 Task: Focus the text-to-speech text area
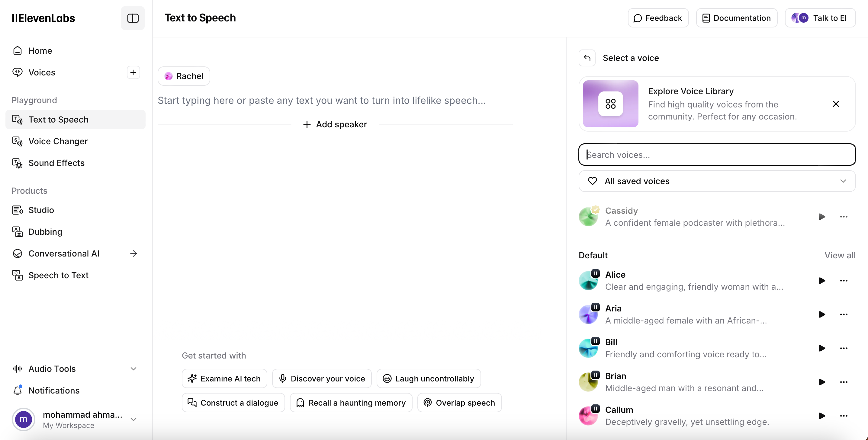[x=335, y=100]
